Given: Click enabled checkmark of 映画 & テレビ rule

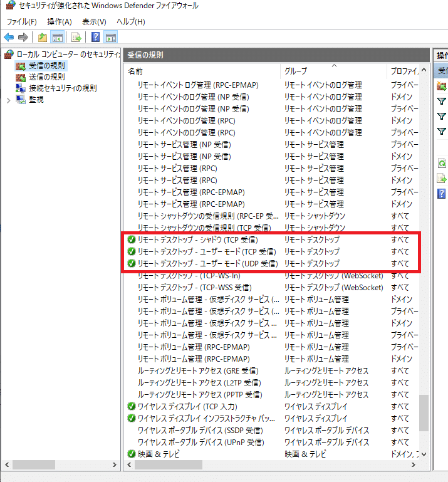Looking at the screenshot, I should click(132, 454).
